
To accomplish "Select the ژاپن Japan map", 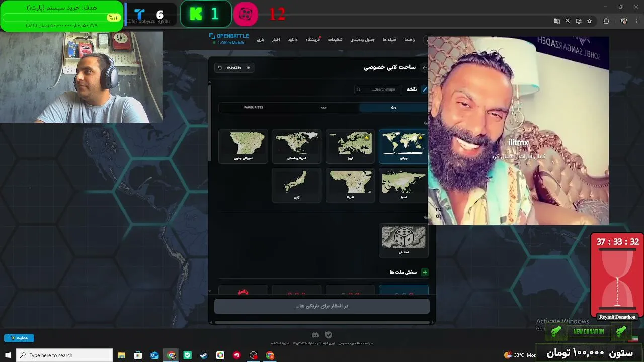I will coord(297,185).
